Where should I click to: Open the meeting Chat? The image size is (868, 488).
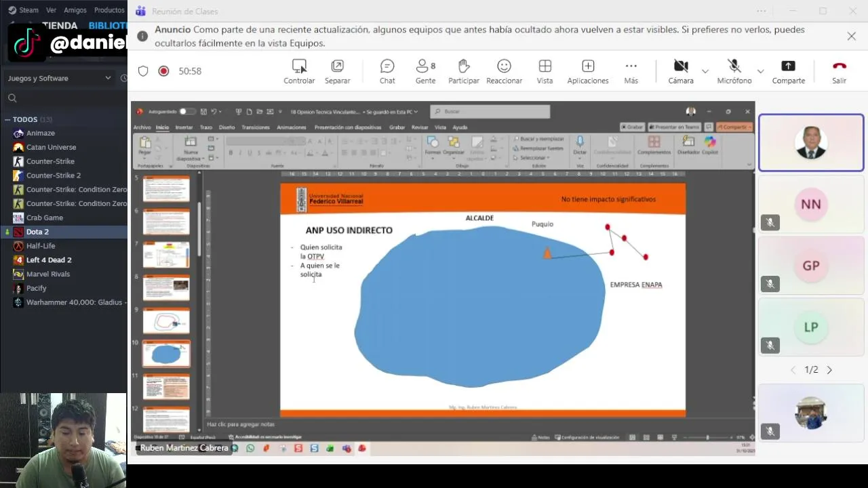tap(387, 71)
